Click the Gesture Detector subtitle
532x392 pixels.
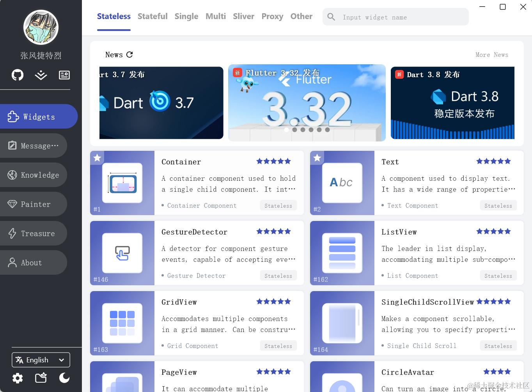click(x=196, y=275)
